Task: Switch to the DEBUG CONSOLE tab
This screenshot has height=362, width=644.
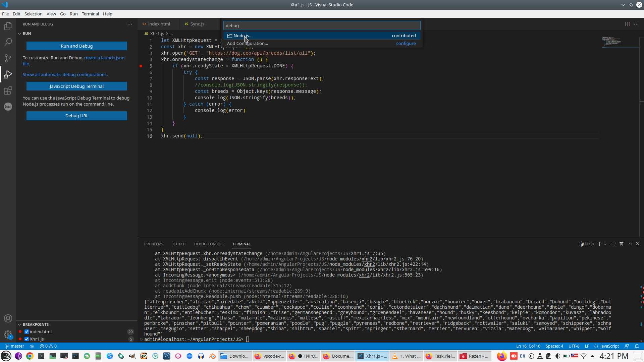Action: click(x=209, y=244)
